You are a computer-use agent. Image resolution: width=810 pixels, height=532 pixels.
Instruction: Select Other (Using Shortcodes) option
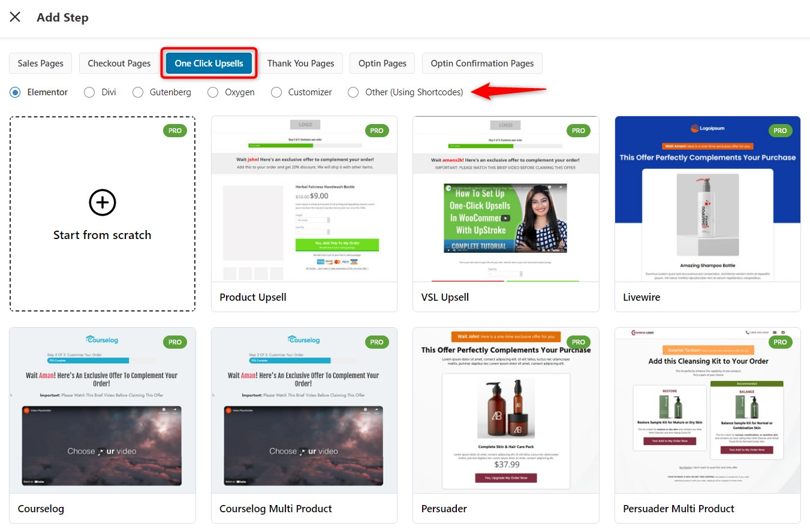click(x=353, y=92)
